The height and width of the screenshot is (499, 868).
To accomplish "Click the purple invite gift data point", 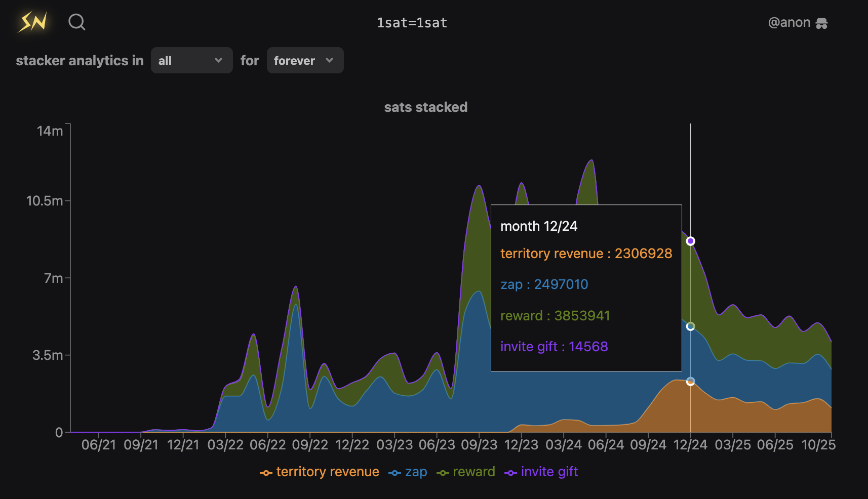I will 690,241.
